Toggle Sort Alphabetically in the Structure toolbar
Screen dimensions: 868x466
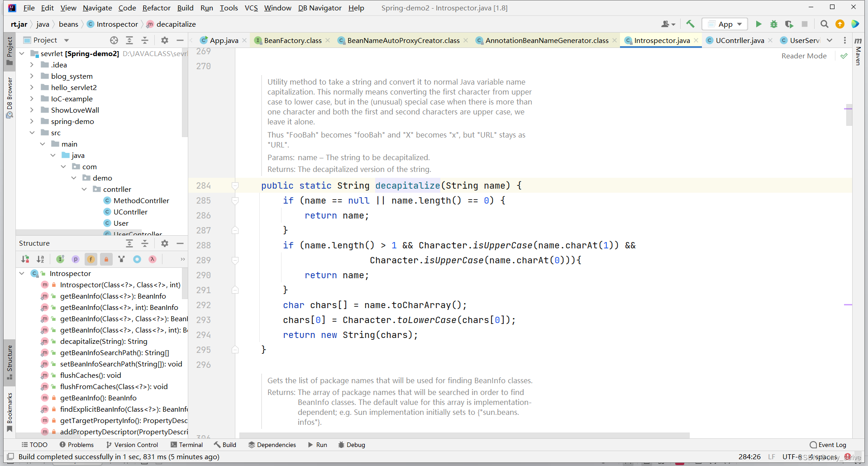(40, 259)
